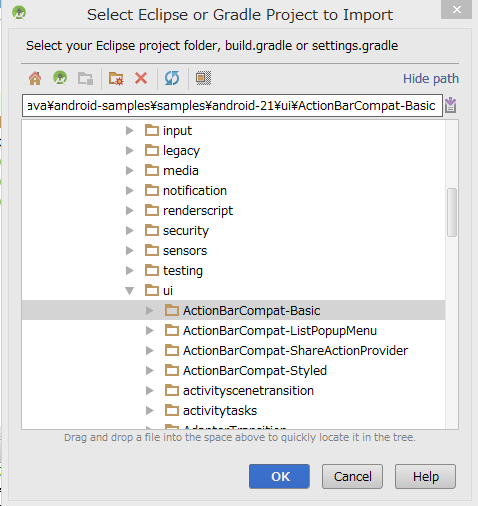The image size is (478, 506).
Task: Click the module directory toolbar icon
Action: click(85, 78)
